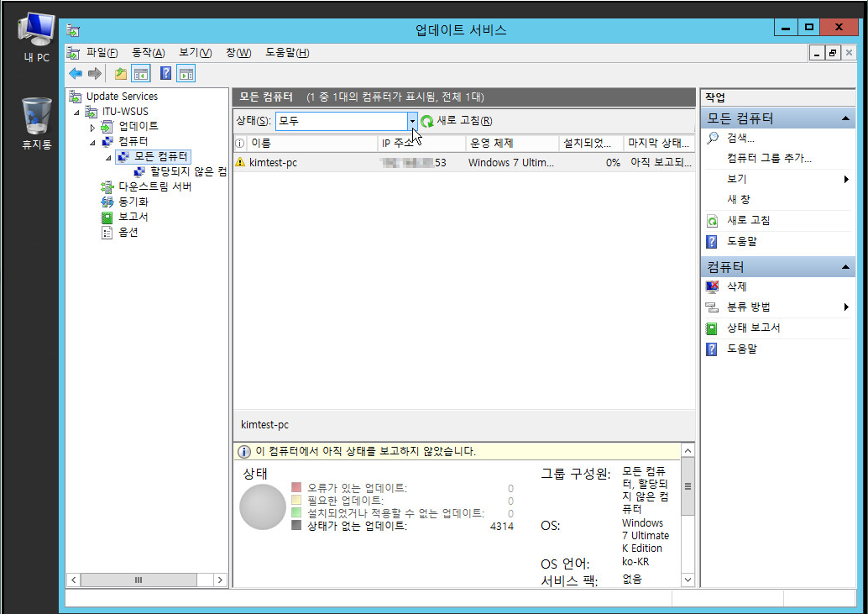Select 다운스트림 서버 in the tree

(x=154, y=186)
